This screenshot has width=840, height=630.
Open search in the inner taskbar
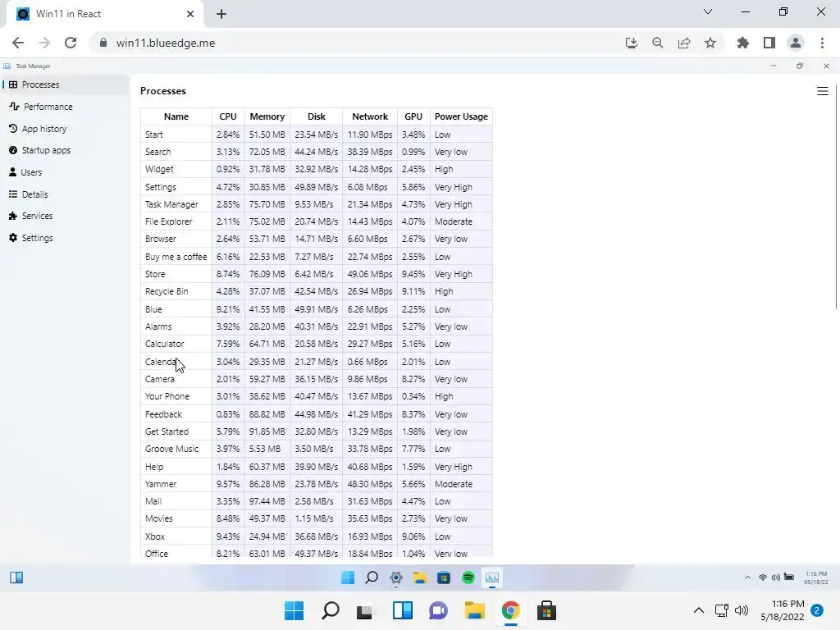click(x=372, y=577)
